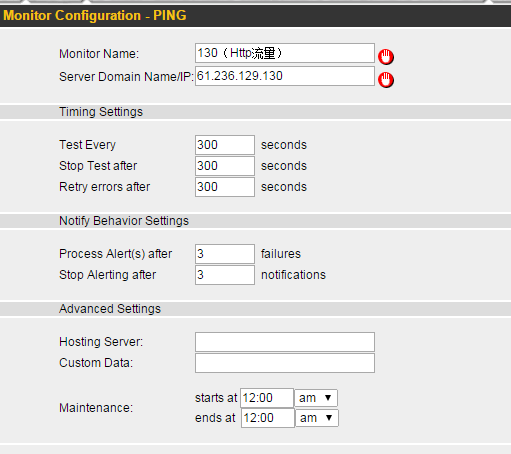
Task: Select the Hosting Server input box
Action: [285, 342]
